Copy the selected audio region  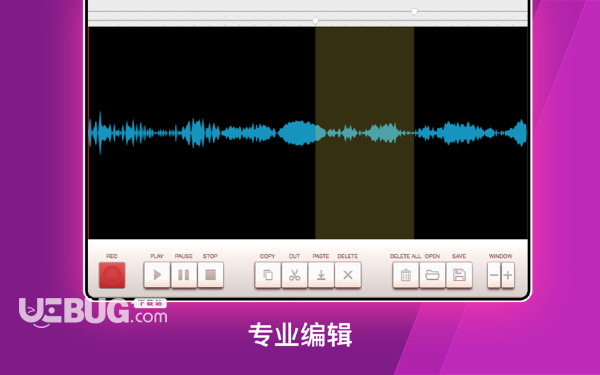268,275
